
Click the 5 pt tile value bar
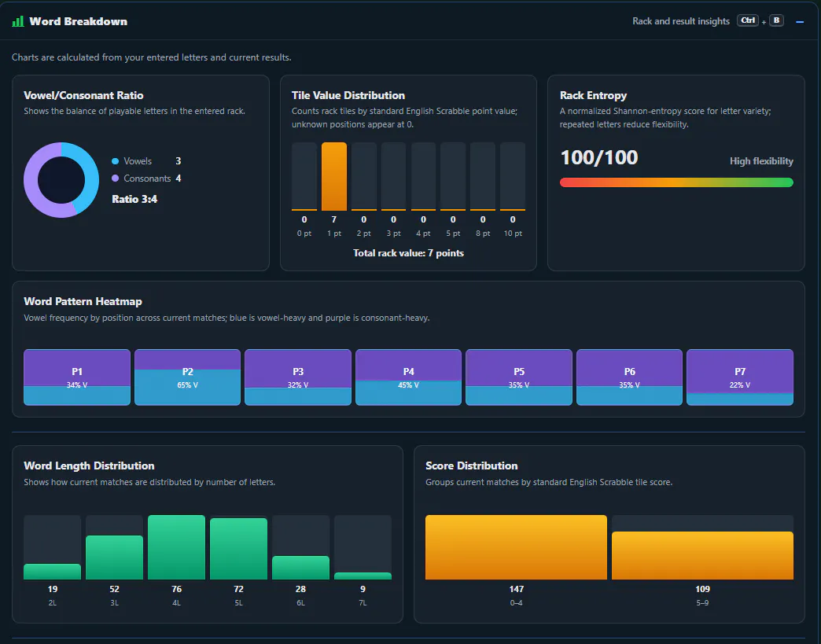pyautogui.click(x=453, y=176)
